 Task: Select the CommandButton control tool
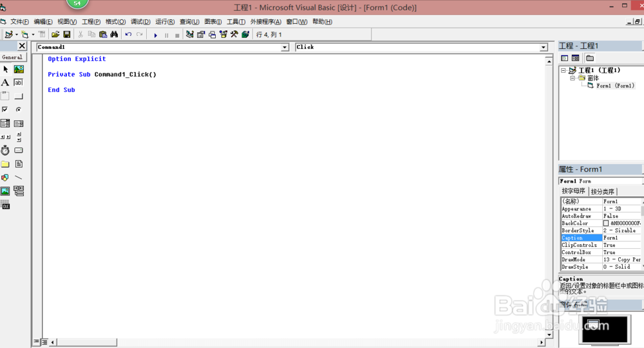tap(19, 96)
